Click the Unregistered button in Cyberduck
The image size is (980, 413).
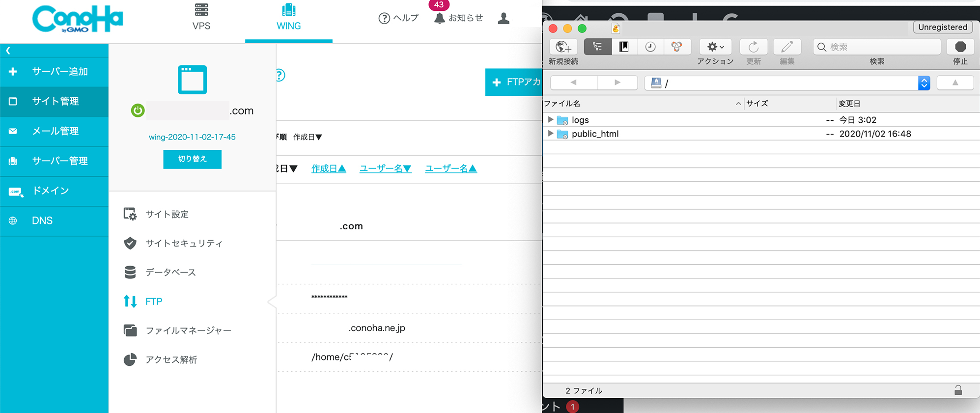[943, 27]
